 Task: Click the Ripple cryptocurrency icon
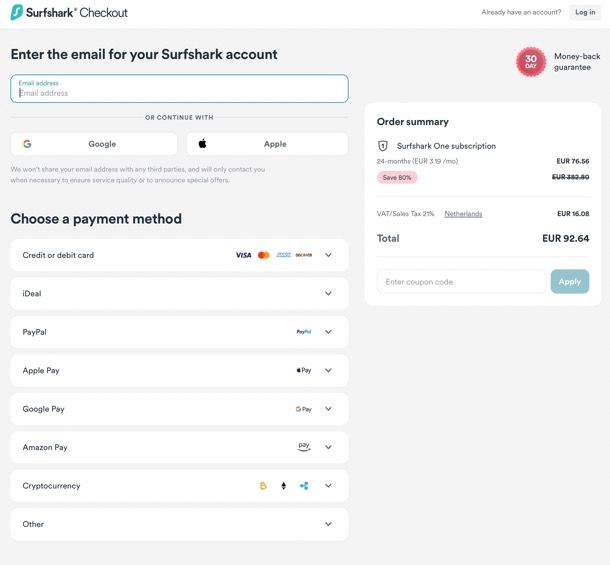click(304, 486)
